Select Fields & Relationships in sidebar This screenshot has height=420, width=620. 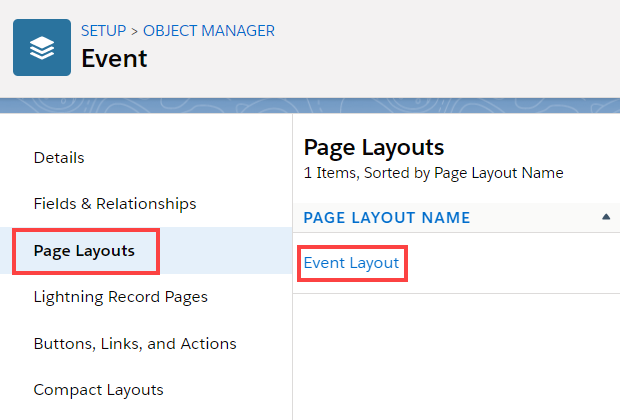click(115, 204)
